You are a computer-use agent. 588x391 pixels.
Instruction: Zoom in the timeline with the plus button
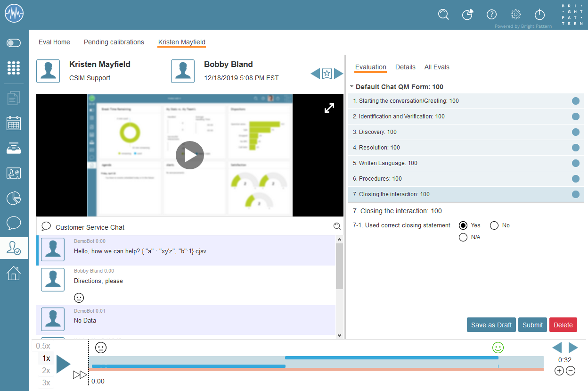(x=559, y=371)
